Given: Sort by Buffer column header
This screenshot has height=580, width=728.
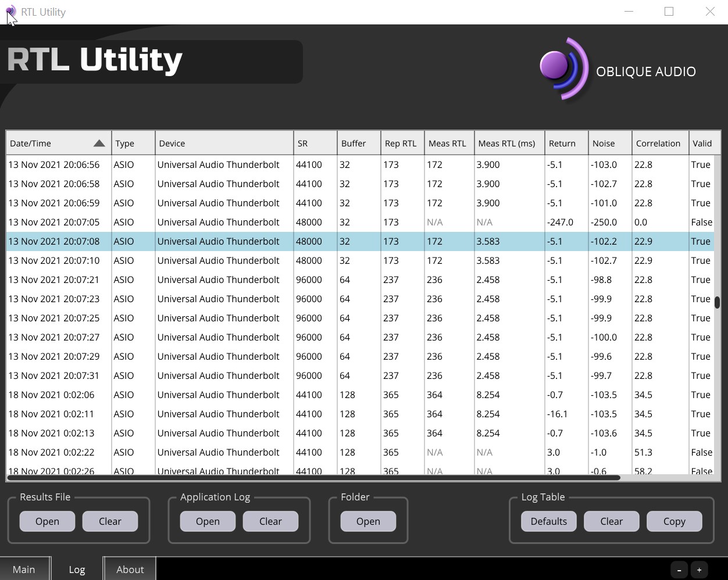Looking at the screenshot, I should point(359,143).
